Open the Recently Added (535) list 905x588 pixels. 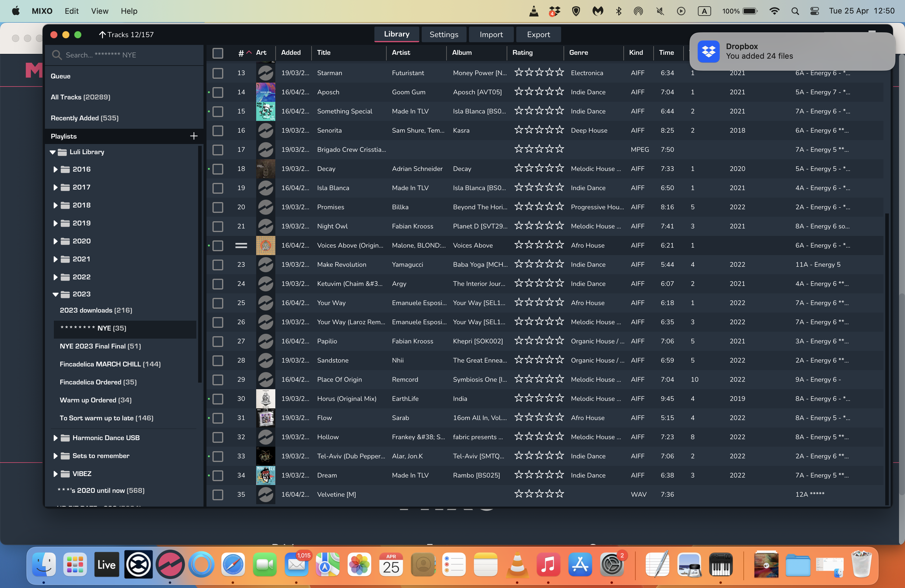coord(84,118)
